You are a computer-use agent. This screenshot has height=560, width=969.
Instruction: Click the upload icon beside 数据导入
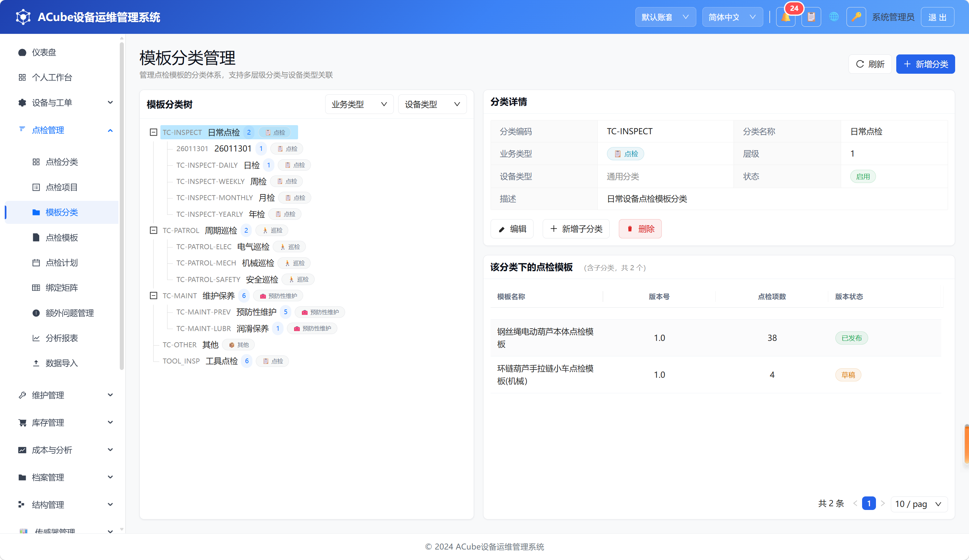36,363
